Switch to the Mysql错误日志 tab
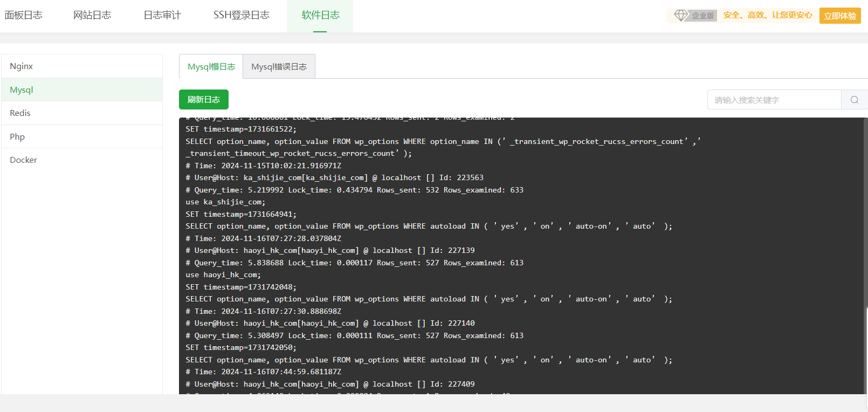Screen dimensions: 868x412 point(279,66)
